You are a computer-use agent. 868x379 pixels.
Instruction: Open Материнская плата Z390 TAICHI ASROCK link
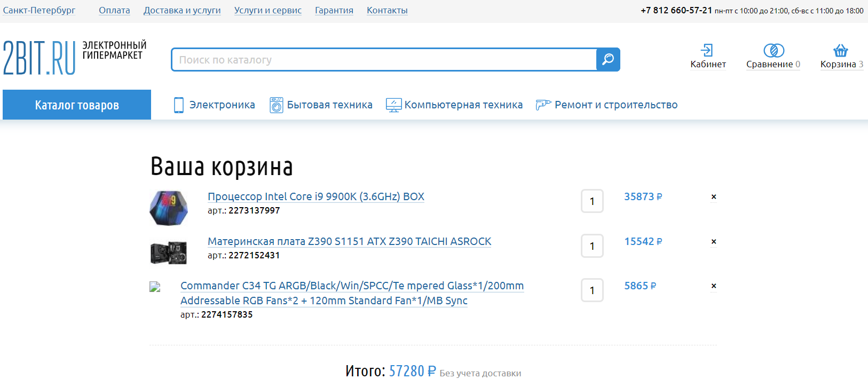[x=350, y=241]
